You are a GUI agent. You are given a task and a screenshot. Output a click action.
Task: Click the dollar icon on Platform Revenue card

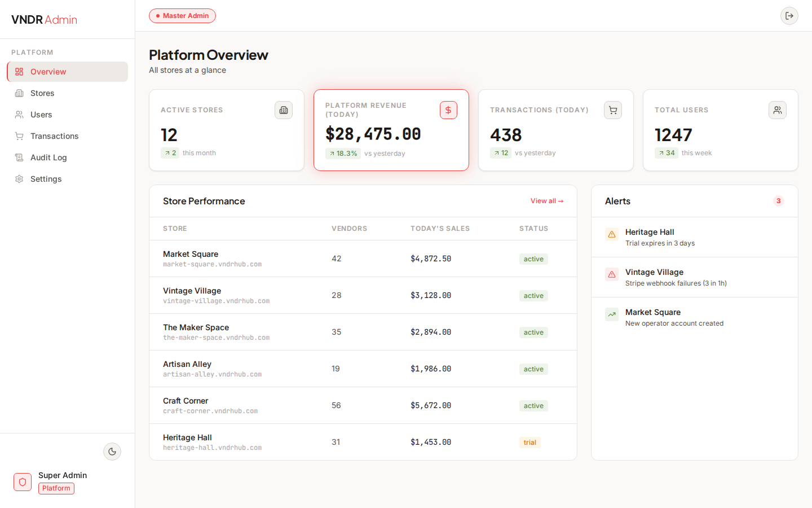tap(448, 110)
